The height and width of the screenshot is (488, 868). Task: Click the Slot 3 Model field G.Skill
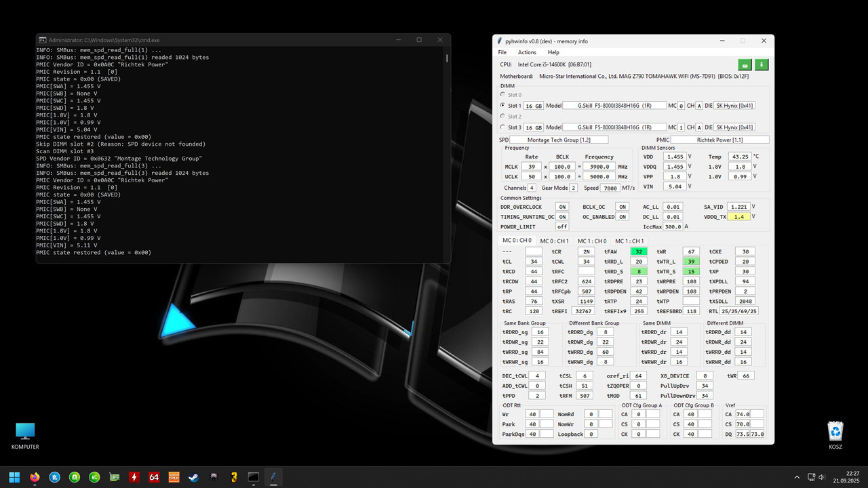click(x=615, y=127)
